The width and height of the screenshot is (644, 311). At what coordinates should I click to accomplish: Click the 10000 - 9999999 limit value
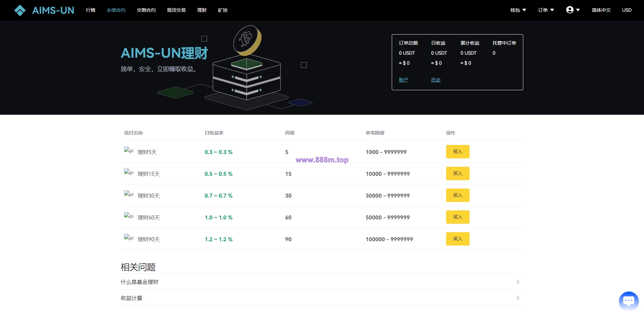(388, 174)
